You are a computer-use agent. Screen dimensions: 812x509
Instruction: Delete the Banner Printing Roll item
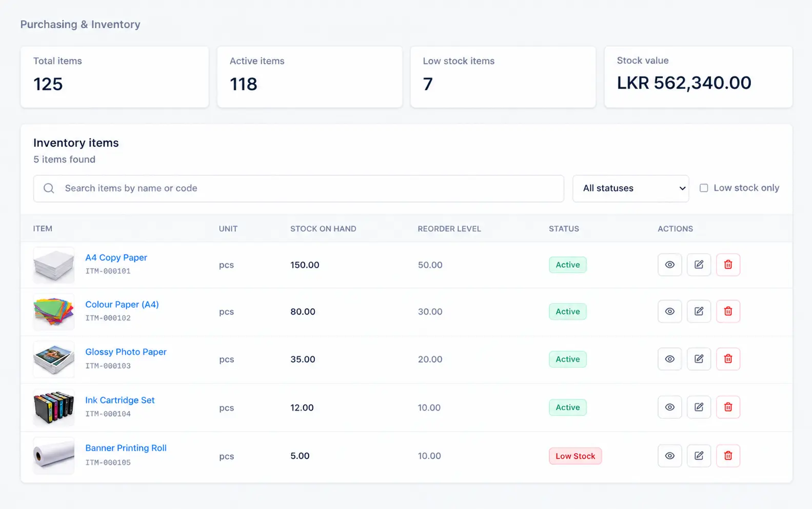728,456
